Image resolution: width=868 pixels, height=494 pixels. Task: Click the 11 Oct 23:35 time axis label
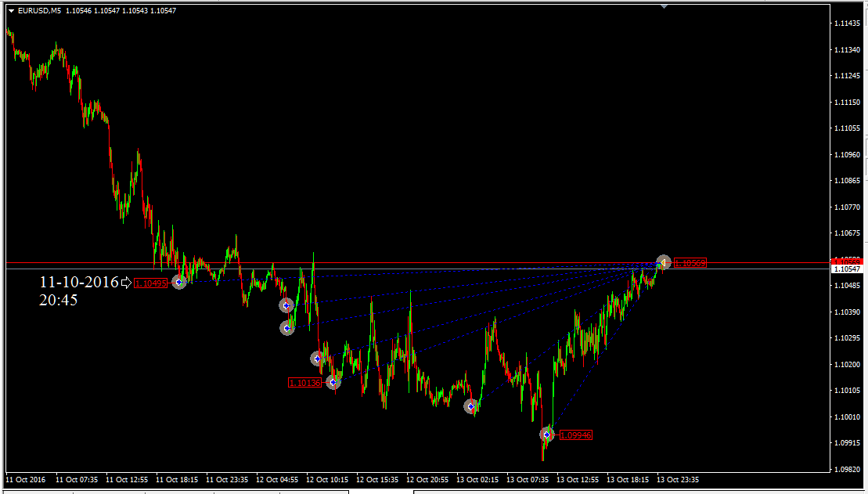pyautogui.click(x=227, y=480)
